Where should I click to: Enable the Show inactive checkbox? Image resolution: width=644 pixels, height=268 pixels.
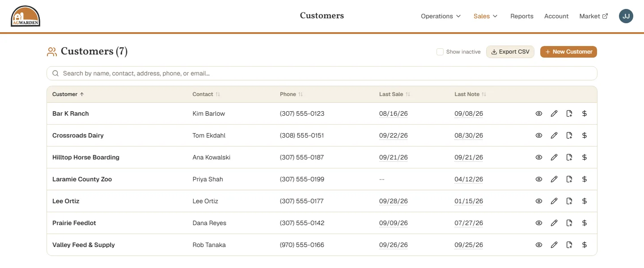[440, 52]
